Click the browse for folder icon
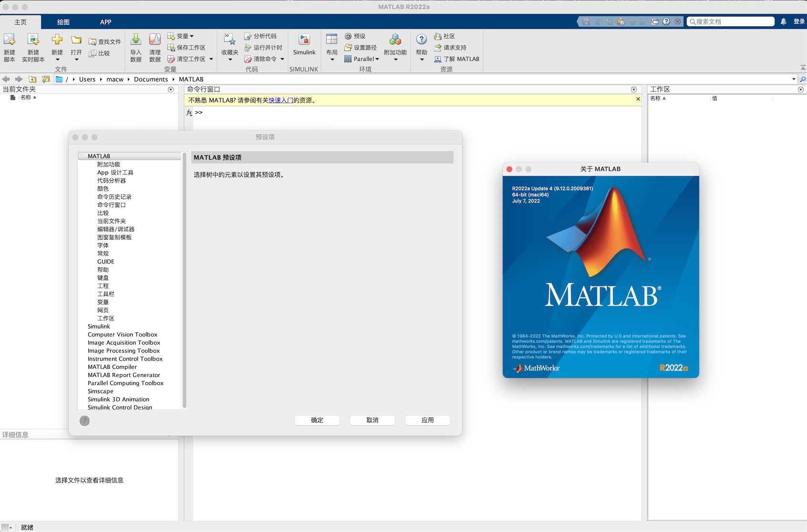This screenshot has height=532, width=807. (x=46, y=79)
